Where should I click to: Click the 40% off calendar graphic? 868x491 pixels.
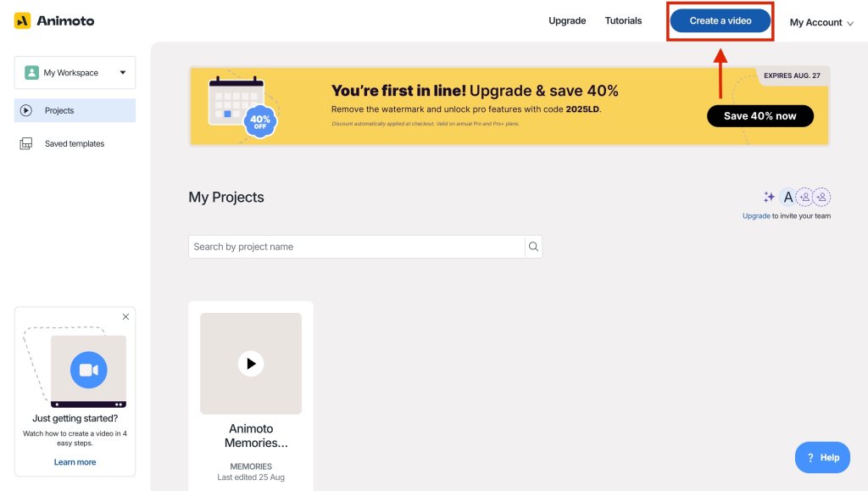[242, 107]
